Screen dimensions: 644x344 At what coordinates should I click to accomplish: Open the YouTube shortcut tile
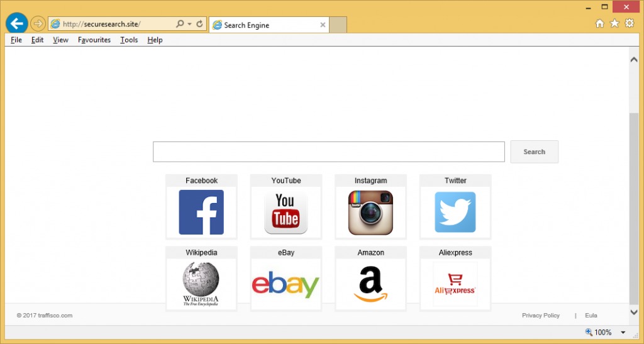[x=286, y=207]
